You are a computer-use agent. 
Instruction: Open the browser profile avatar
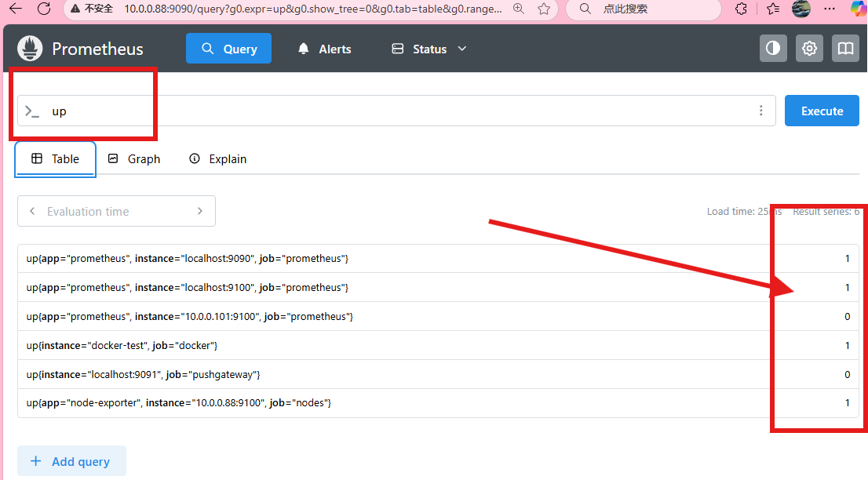(x=801, y=9)
